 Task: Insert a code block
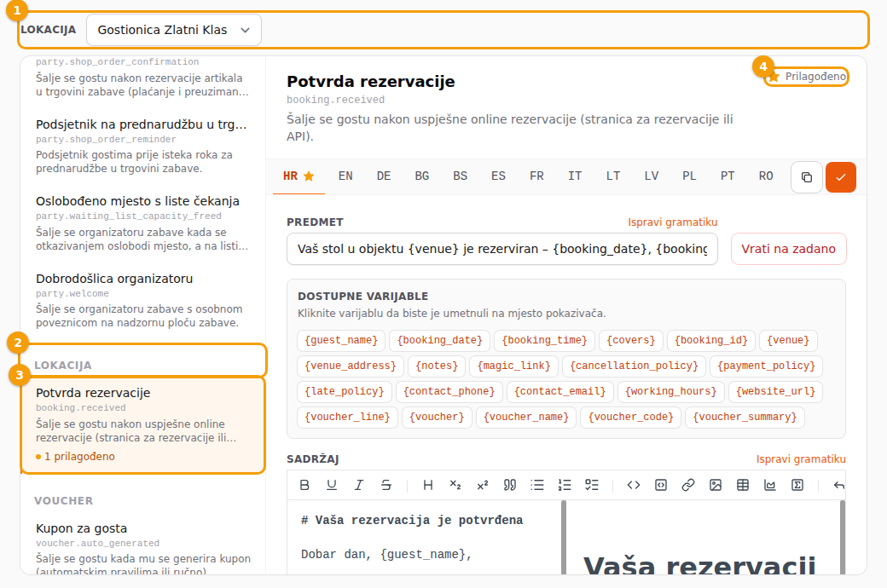(x=661, y=485)
